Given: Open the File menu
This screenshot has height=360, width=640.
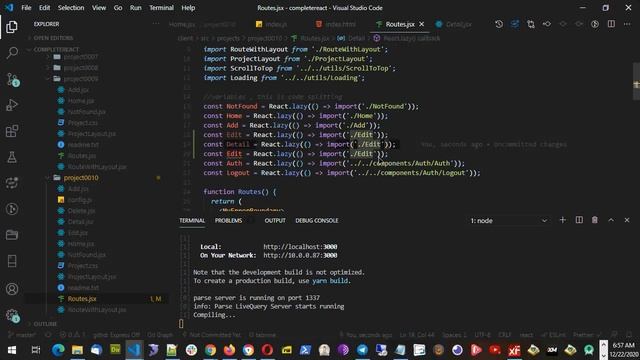Looking at the screenshot, I should 26,8.
